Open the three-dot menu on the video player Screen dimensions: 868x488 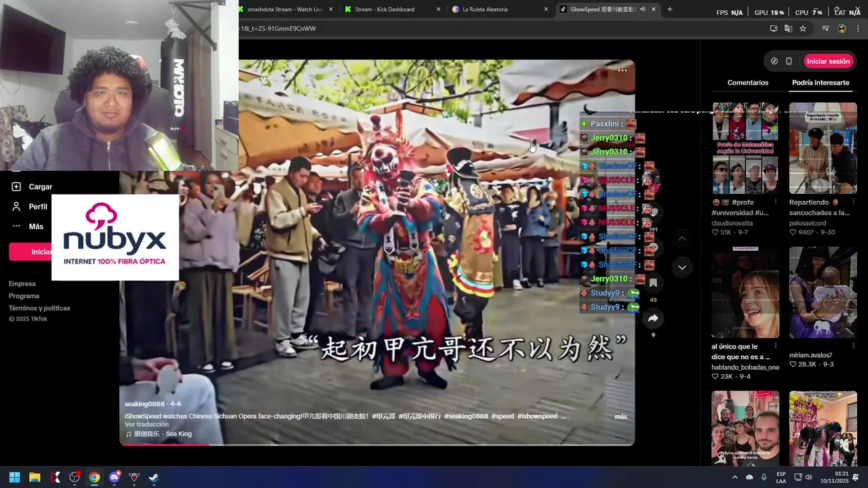(x=623, y=70)
